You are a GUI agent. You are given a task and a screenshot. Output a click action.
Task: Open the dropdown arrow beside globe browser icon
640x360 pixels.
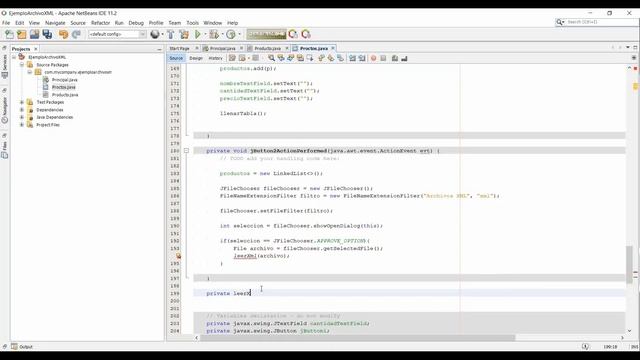[x=162, y=34]
